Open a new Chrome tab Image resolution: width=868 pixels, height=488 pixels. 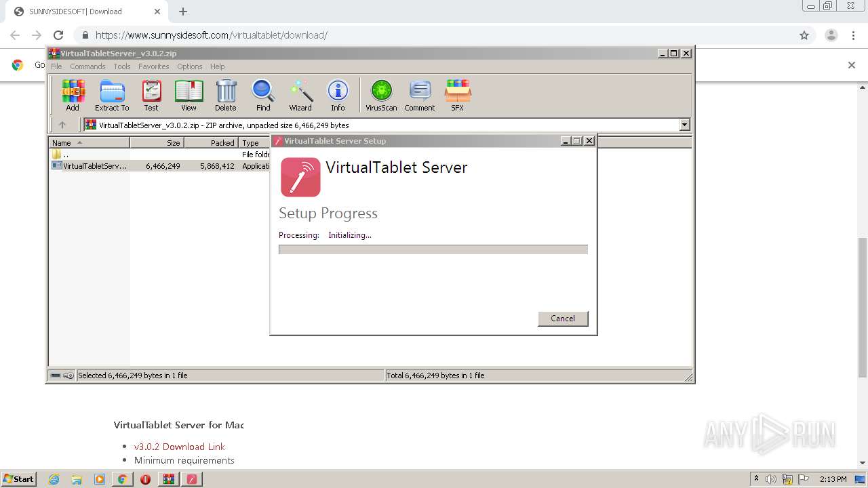(183, 12)
